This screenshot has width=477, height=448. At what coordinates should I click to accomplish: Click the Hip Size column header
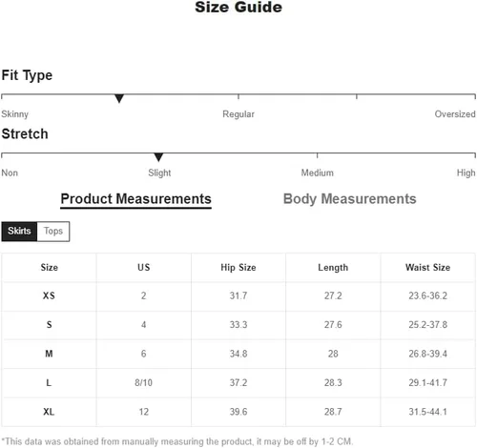[x=238, y=268]
